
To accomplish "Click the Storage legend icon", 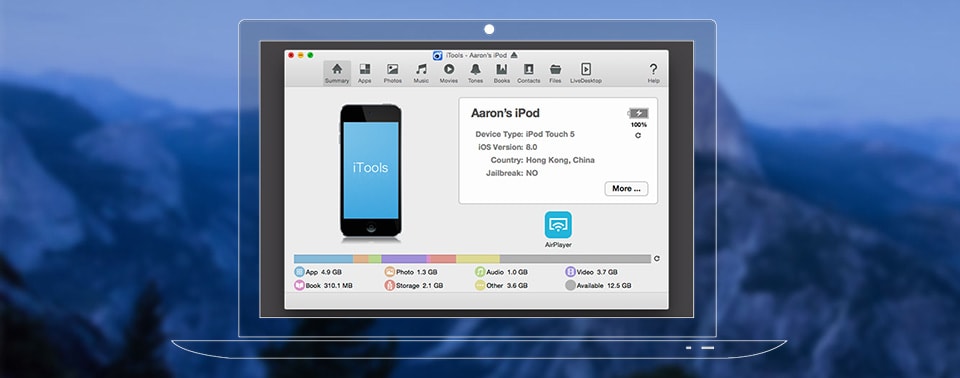I will [x=389, y=285].
